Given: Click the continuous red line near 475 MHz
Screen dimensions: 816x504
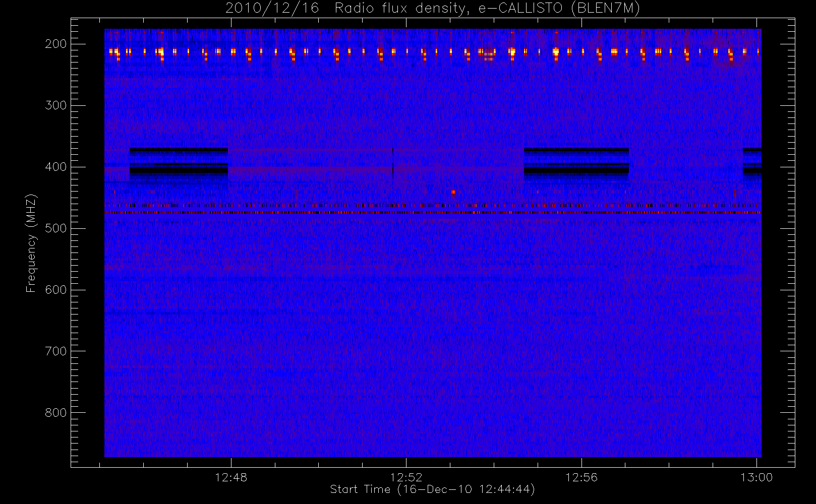Looking at the screenshot, I should point(433,213).
